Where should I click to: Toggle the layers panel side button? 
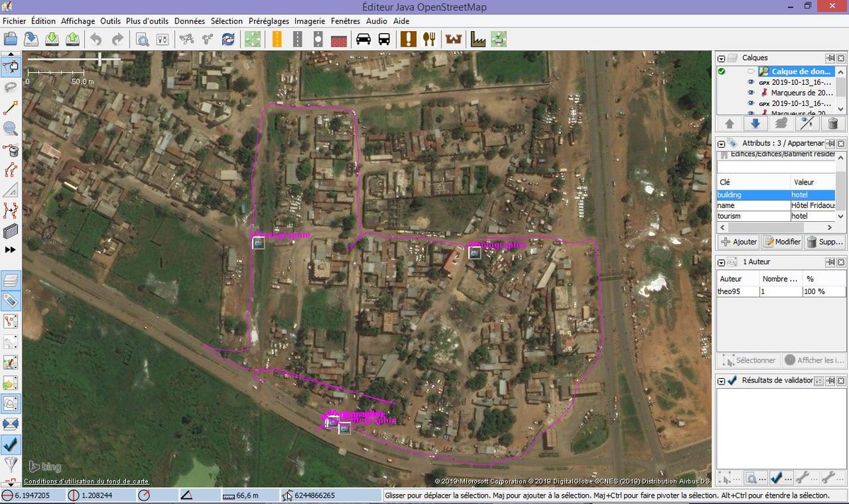pyautogui.click(x=11, y=281)
